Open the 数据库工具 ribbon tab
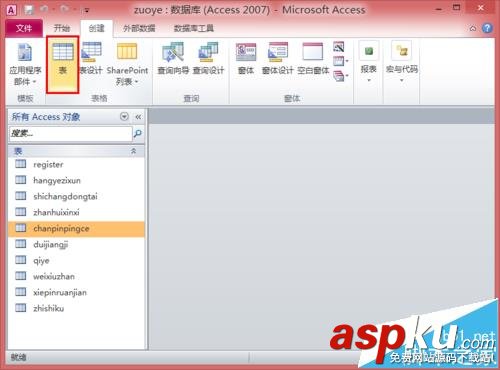 pyautogui.click(x=194, y=28)
